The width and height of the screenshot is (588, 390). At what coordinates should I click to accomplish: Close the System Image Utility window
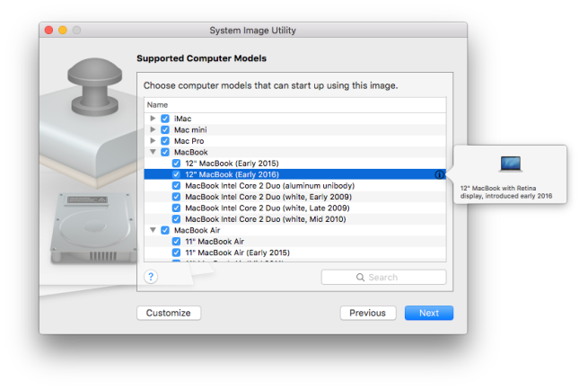click(48, 31)
